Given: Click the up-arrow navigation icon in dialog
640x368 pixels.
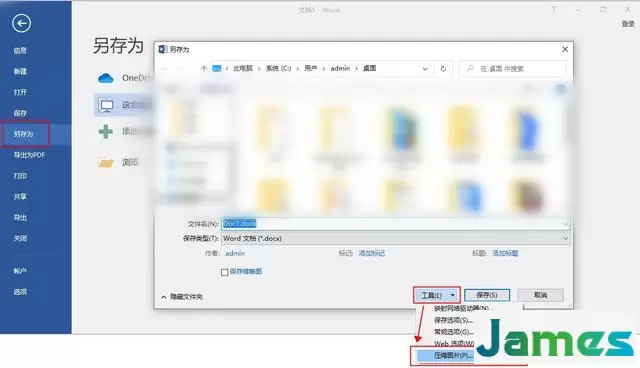Looking at the screenshot, I should point(204,69).
